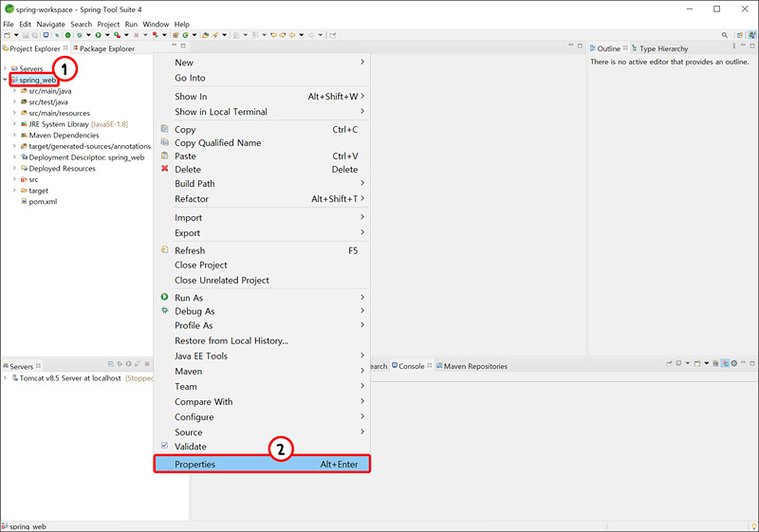Click the Forward navigation arrow in toolbar
Image resolution: width=759 pixels, height=532 pixels.
click(x=311, y=35)
